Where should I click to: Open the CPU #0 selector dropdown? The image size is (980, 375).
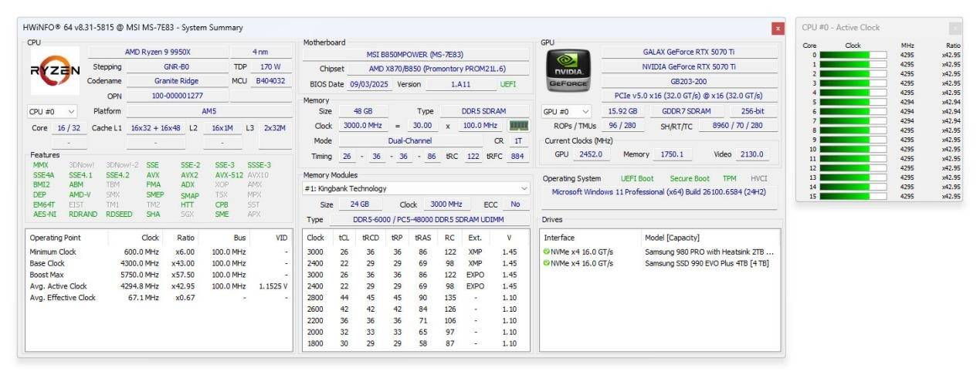pos(53,111)
